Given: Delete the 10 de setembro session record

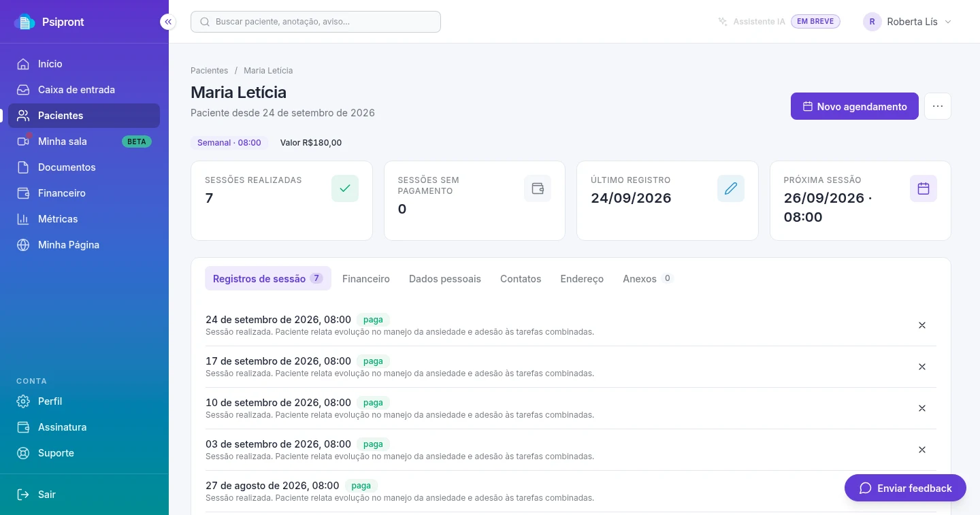Looking at the screenshot, I should (x=922, y=408).
